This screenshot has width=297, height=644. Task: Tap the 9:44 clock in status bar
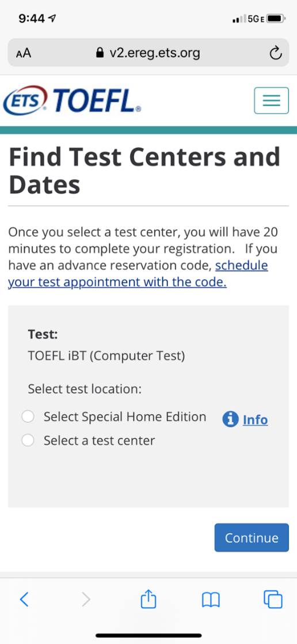tap(32, 18)
